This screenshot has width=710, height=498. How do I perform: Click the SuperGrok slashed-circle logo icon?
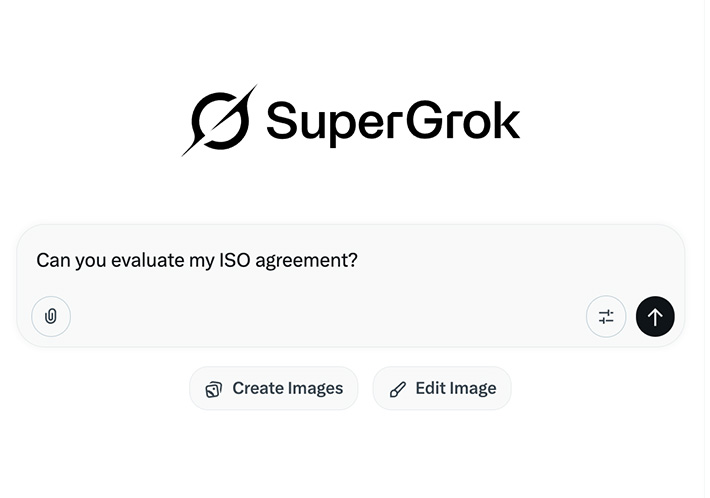219,121
